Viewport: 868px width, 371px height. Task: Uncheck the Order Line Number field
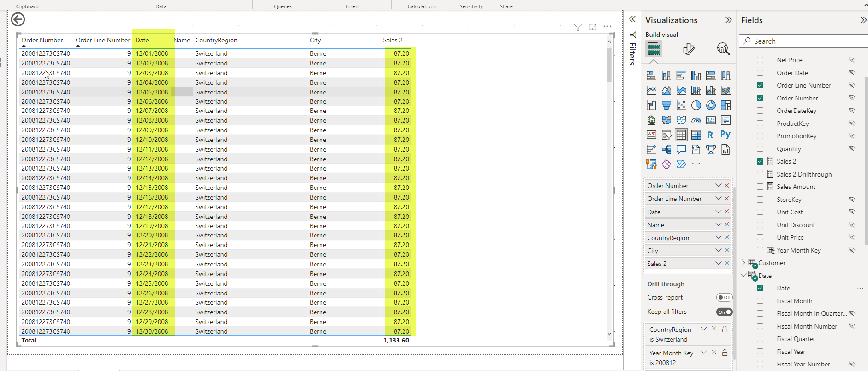pyautogui.click(x=760, y=85)
